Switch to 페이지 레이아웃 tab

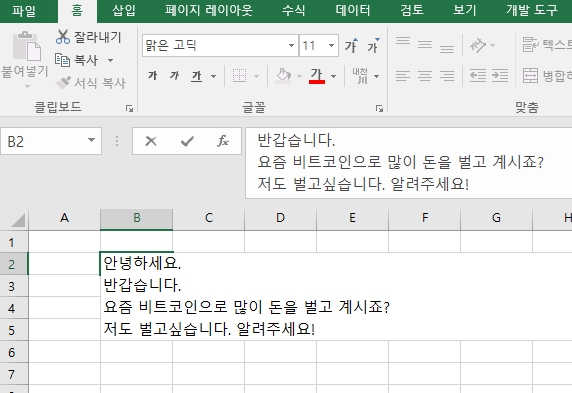click(209, 10)
